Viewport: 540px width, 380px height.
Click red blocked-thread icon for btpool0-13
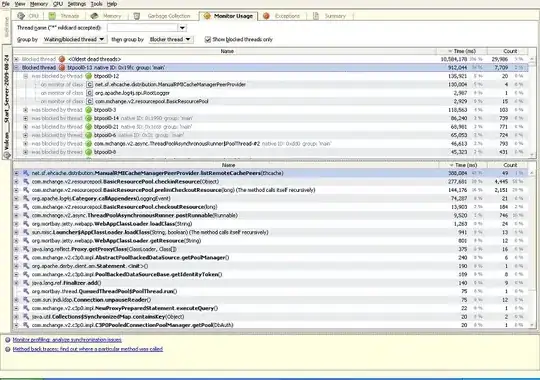(x=62, y=68)
